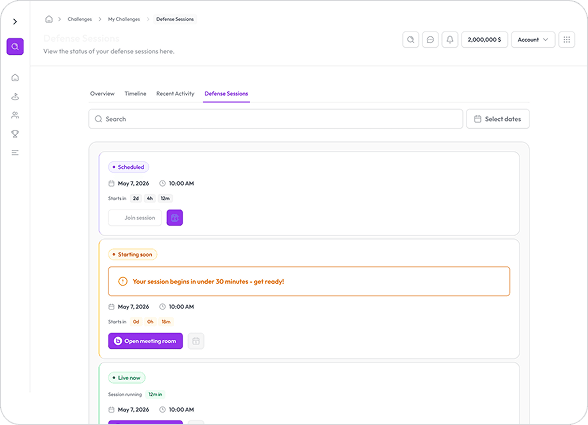
Task: Switch to the Recent Activity tab
Action: tap(175, 94)
